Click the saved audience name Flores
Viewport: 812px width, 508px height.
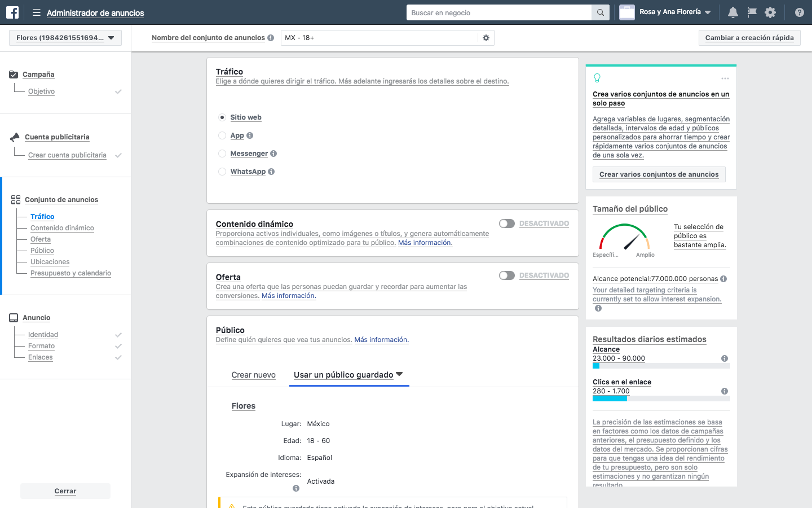[x=244, y=406]
